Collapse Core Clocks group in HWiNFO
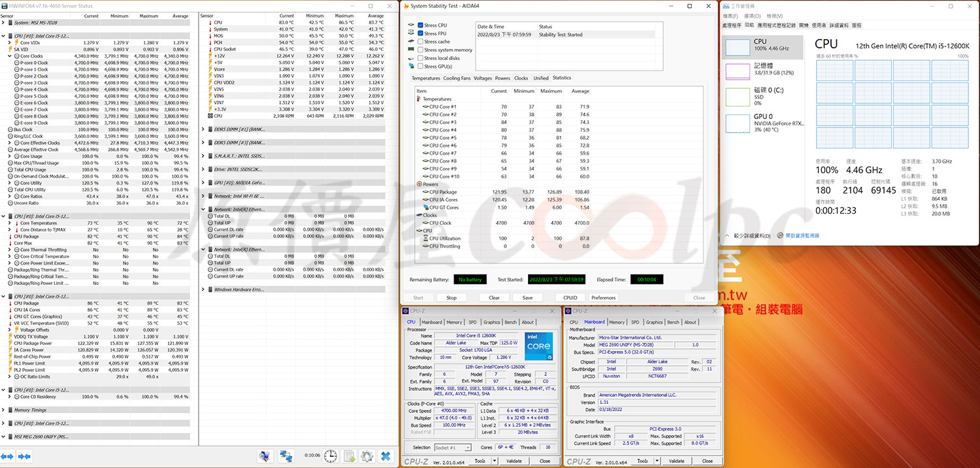The width and height of the screenshot is (980, 468). (x=10, y=56)
